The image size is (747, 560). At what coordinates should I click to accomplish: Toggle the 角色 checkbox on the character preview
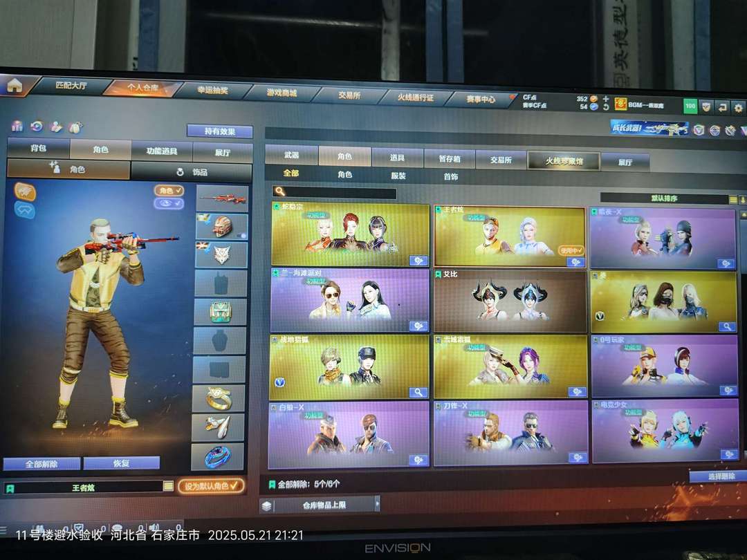click(169, 191)
